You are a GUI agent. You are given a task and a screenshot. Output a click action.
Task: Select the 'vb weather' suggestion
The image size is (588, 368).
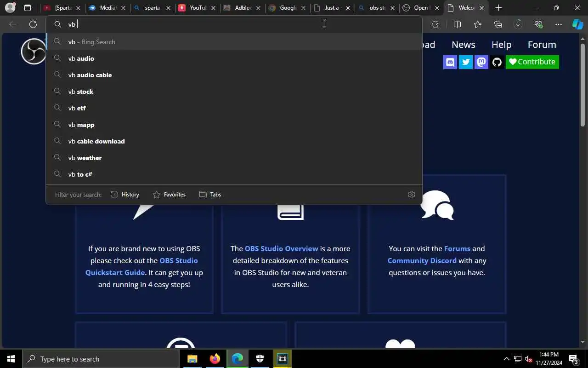tap(234, 158)
